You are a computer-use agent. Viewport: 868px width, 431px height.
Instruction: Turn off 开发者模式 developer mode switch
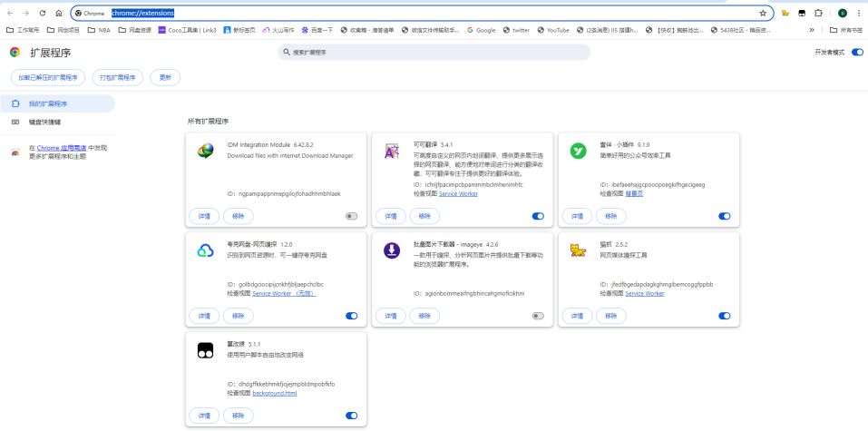tap(857, 52)
